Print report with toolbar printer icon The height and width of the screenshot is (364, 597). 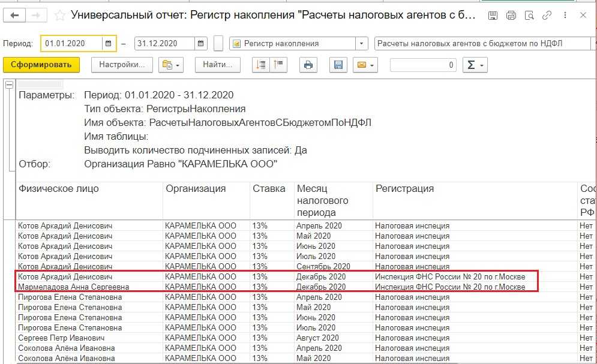308,65
